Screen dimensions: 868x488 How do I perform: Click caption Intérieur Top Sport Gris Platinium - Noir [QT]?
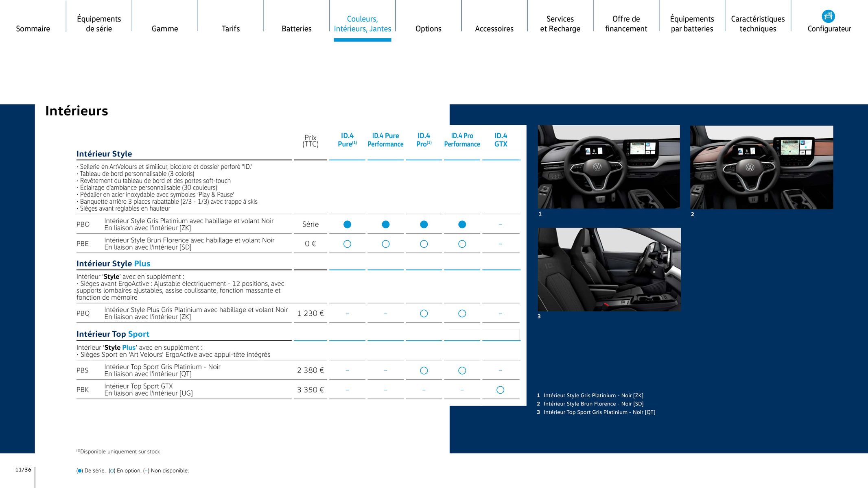[x=599, y=412]
